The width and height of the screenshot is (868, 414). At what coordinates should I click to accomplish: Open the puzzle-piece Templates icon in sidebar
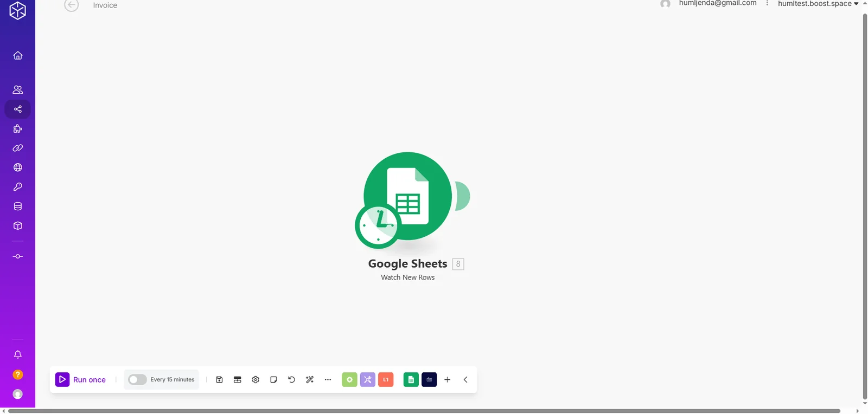point(18,128)
